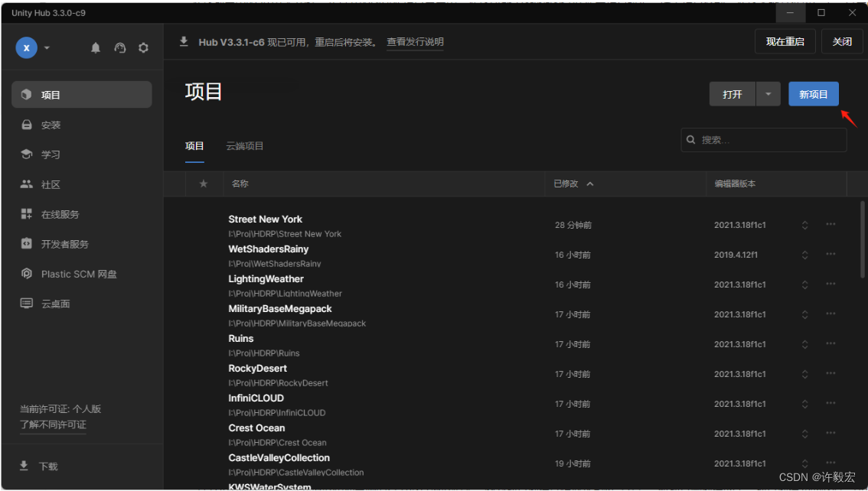The width and height of the screenshot is (868, 491).
Task: Expand the account dropdown arrow
Action: 47,47
